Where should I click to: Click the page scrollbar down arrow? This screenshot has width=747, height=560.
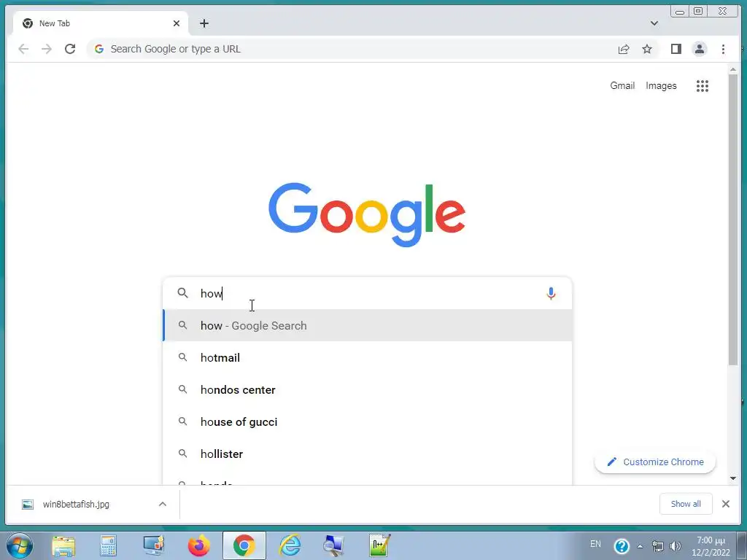tap(732, 478)
